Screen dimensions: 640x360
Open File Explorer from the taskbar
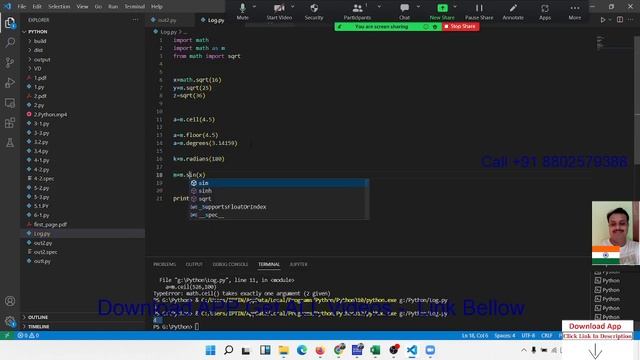pyautogui.click(x=283, y=350)
